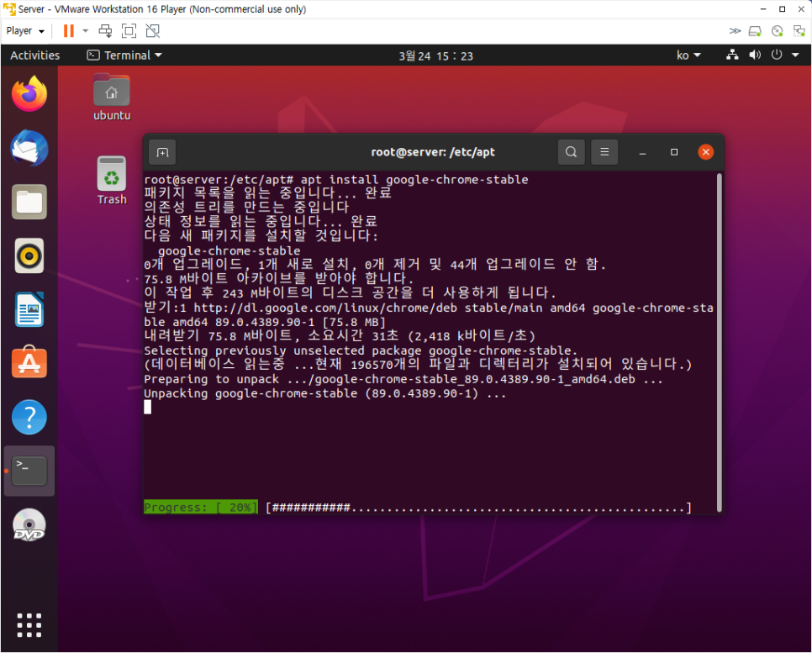The width and height of the screenshot is (812, 653).
Task: Select the Terminal icon in dock
Action: click(29, 471)
